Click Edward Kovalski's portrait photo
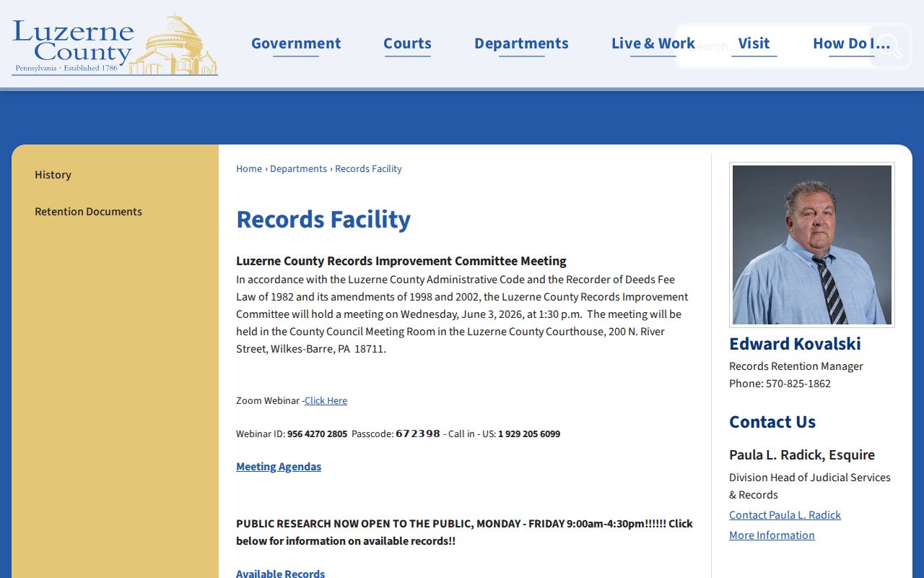This screenshot has height=578, width=924. pos(812,245)
